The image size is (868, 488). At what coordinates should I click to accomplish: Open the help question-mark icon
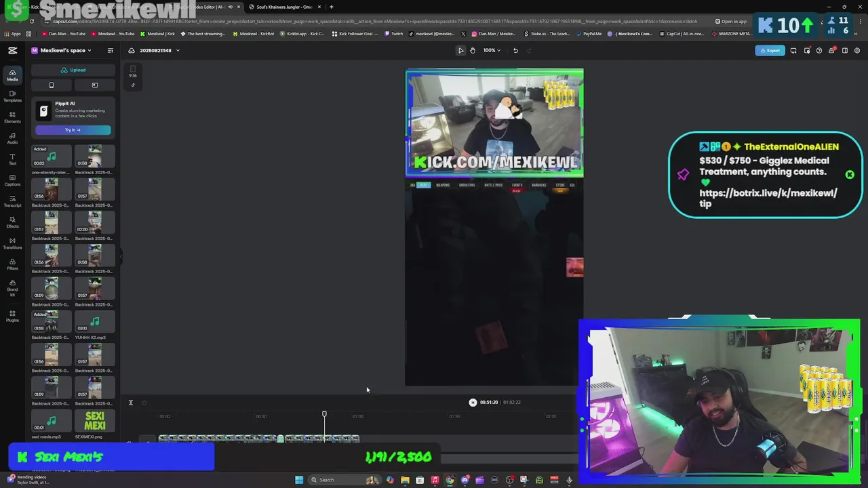tap(819, 50)
